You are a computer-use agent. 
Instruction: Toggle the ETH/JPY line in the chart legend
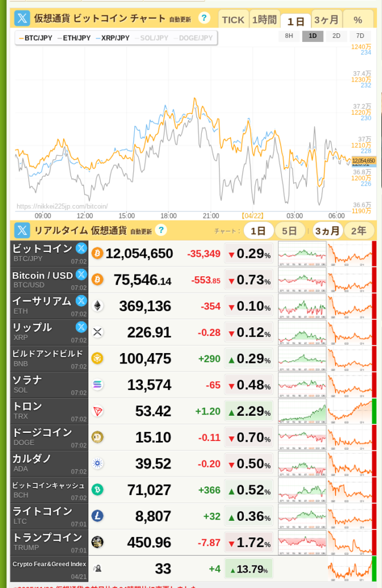[74, 38]
